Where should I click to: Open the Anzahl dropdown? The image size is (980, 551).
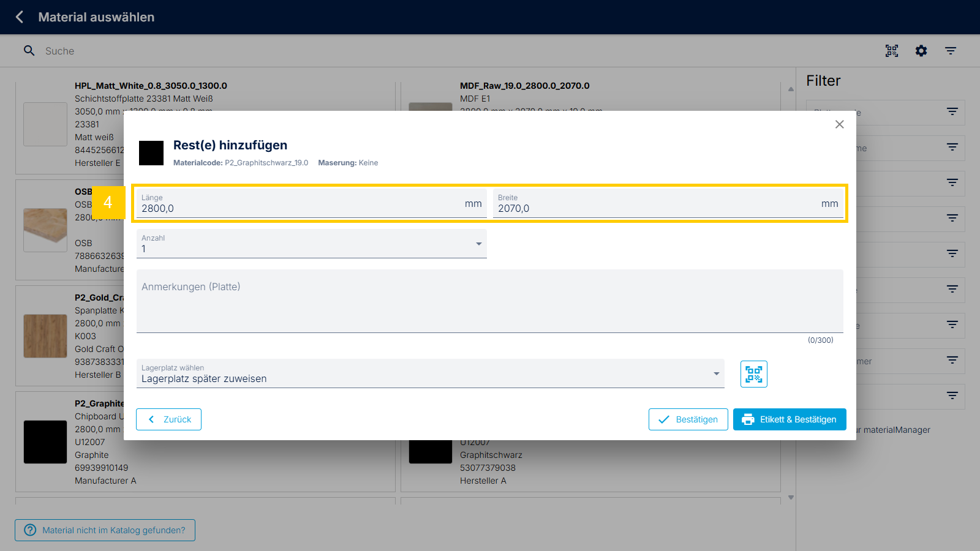tap(311, 244)
